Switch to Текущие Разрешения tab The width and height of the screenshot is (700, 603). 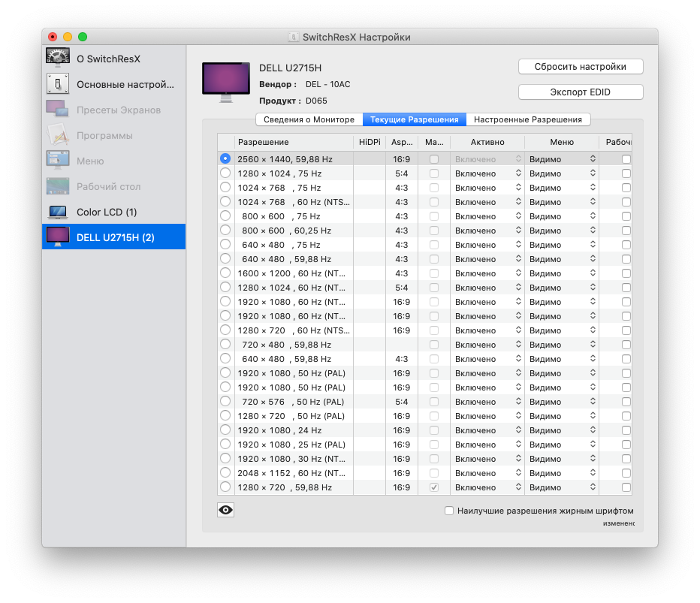coord(415,119)
